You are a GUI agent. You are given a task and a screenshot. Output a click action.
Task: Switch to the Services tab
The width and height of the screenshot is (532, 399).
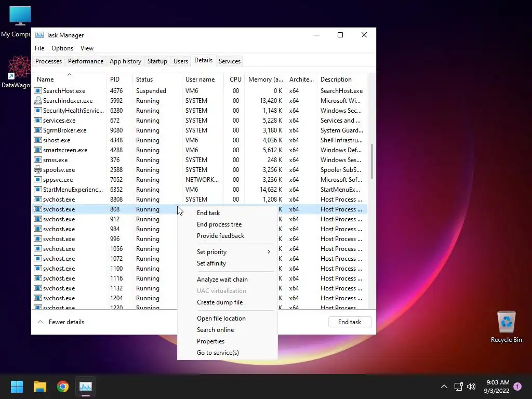(229, 61)
